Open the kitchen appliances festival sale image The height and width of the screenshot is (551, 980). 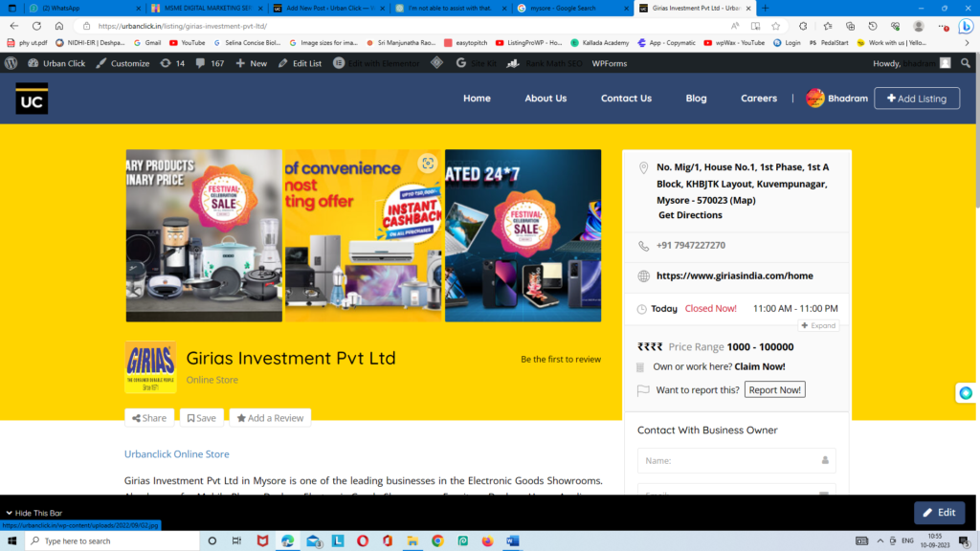204,235
